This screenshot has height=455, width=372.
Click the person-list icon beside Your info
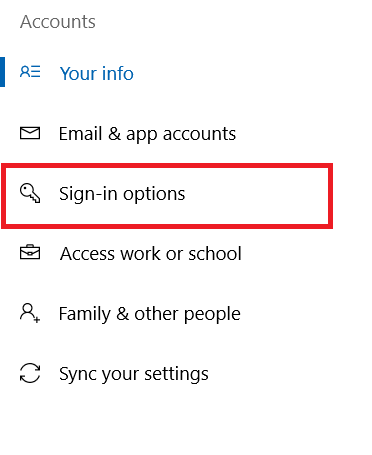(x=30, y=72)
